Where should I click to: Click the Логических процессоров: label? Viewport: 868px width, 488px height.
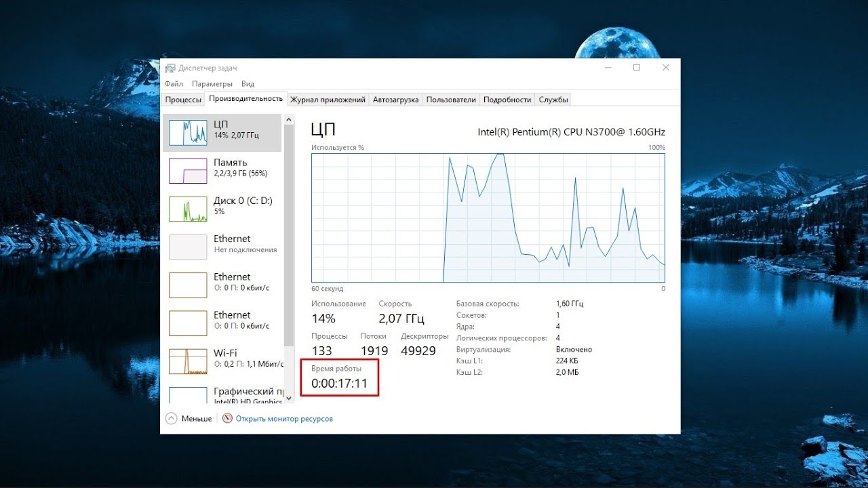coord(501,338)
